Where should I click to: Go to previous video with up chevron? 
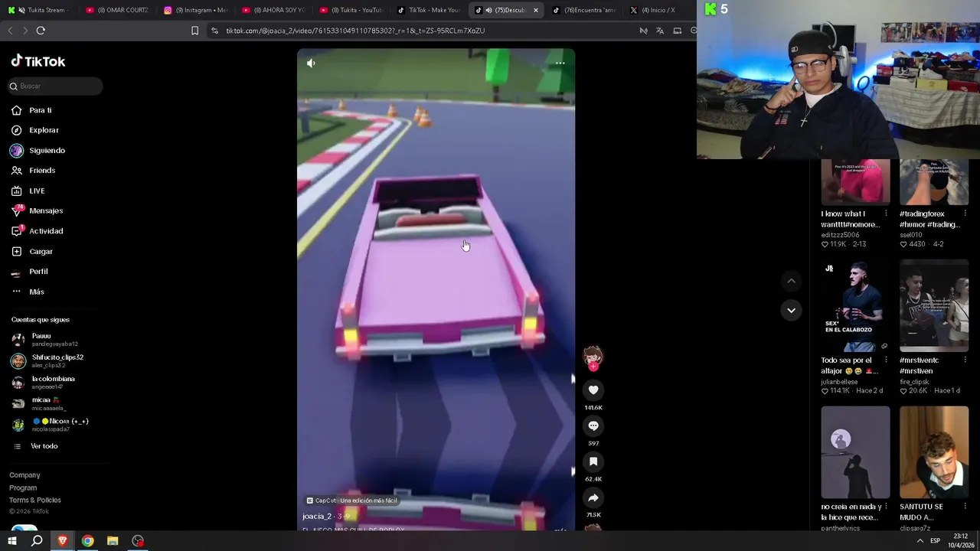791,281
